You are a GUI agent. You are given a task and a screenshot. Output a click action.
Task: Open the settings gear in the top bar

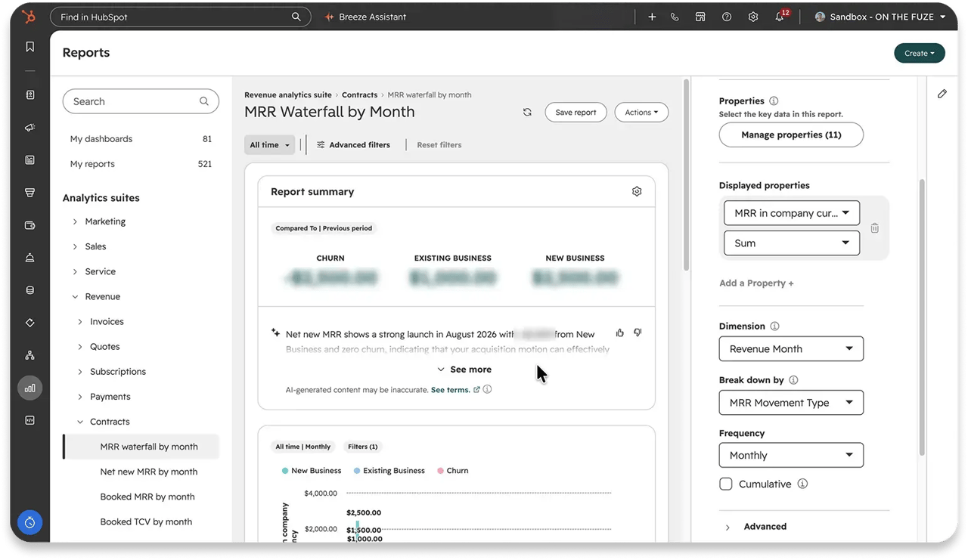753,17
